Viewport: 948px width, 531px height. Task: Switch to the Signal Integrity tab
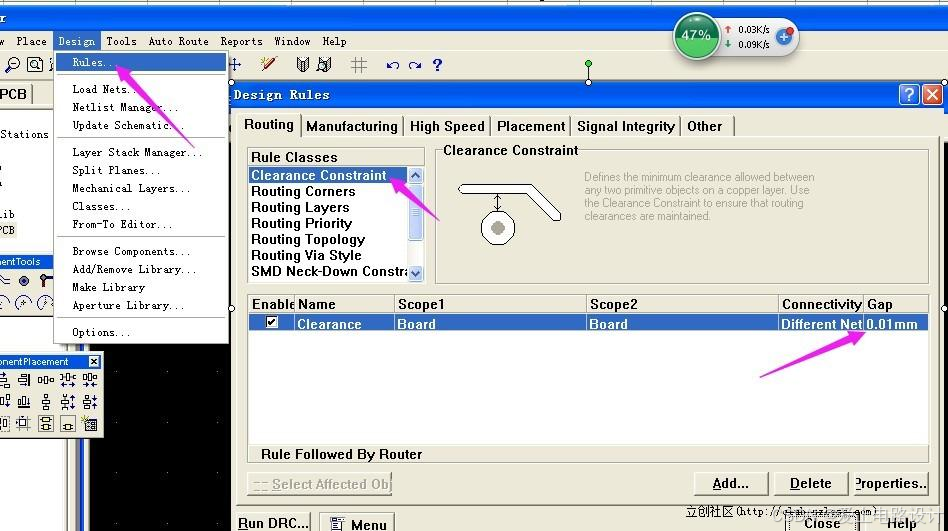[625, 126]
